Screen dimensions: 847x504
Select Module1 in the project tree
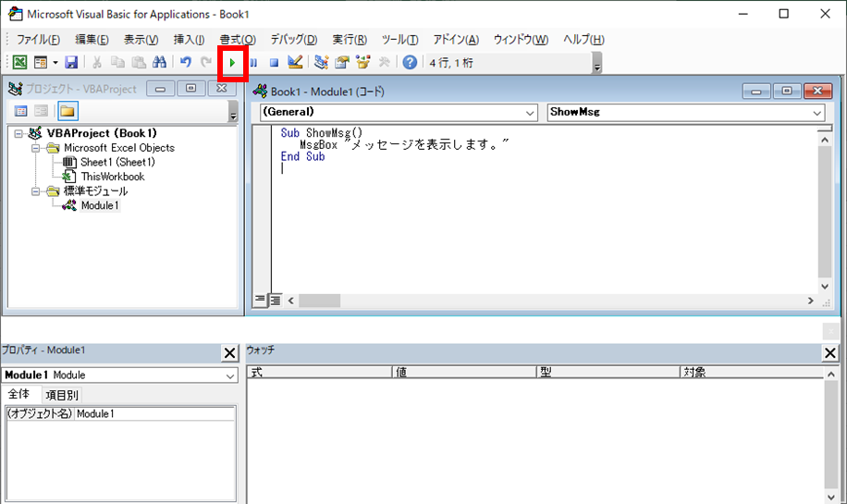99,206
